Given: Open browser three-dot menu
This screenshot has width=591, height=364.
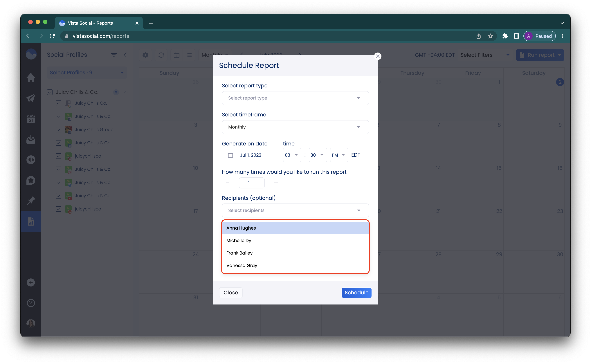Looking at the screenshot, I should click(x=562, y=36).
